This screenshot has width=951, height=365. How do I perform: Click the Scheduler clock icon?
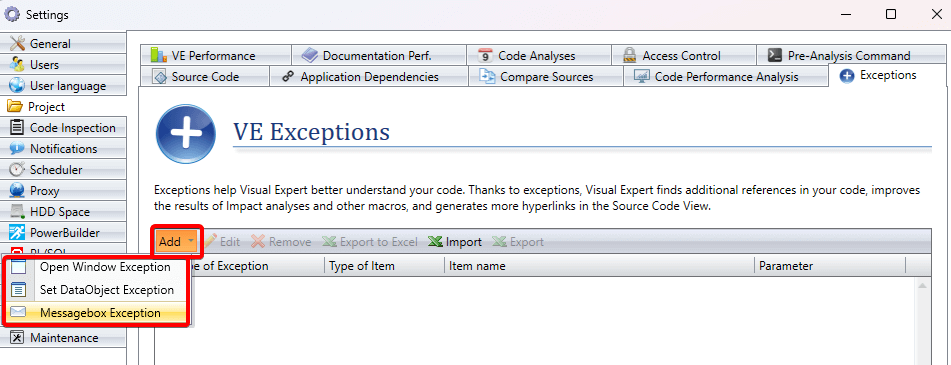tap(17, 170)
